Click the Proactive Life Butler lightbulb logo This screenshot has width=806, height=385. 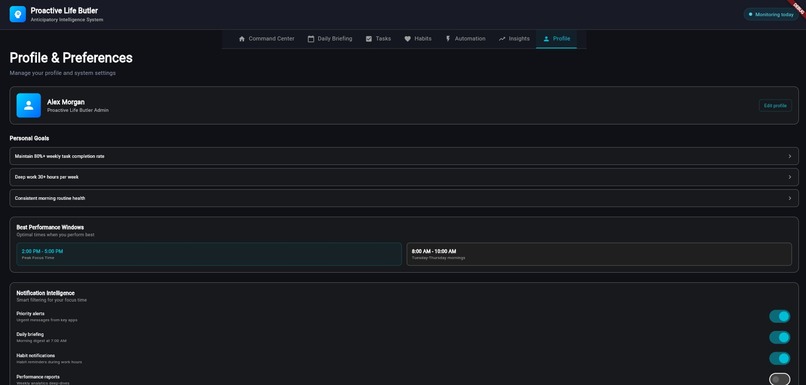coord(17,14)
